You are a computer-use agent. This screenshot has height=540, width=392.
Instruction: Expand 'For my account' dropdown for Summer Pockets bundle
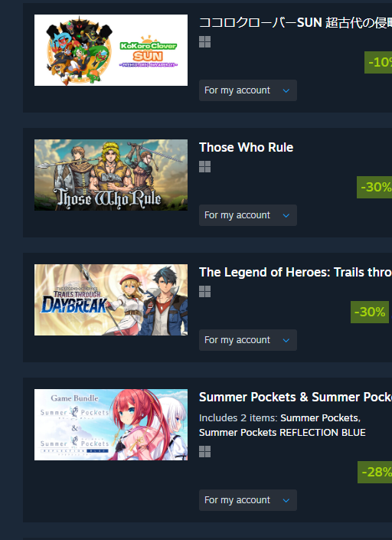248,500
